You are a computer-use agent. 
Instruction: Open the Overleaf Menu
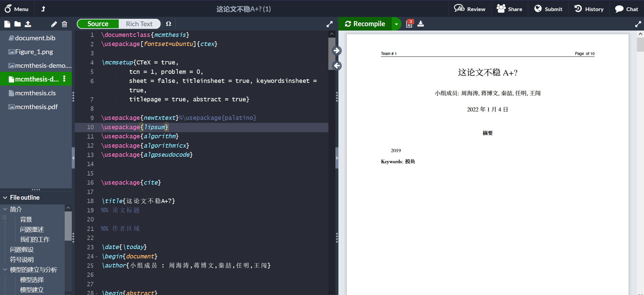[16, 9]
